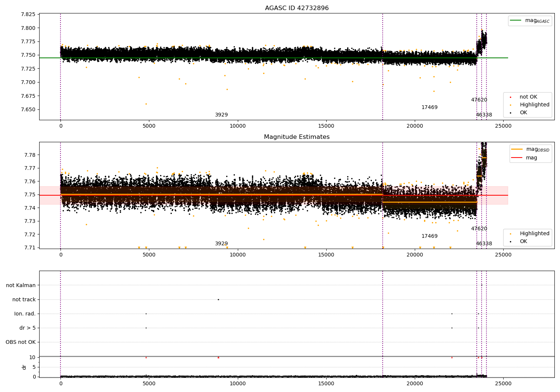Click obsid label 17469 in Magnitude Estimates plot
The width and height of the screenshot is (560, 392).
429,236
